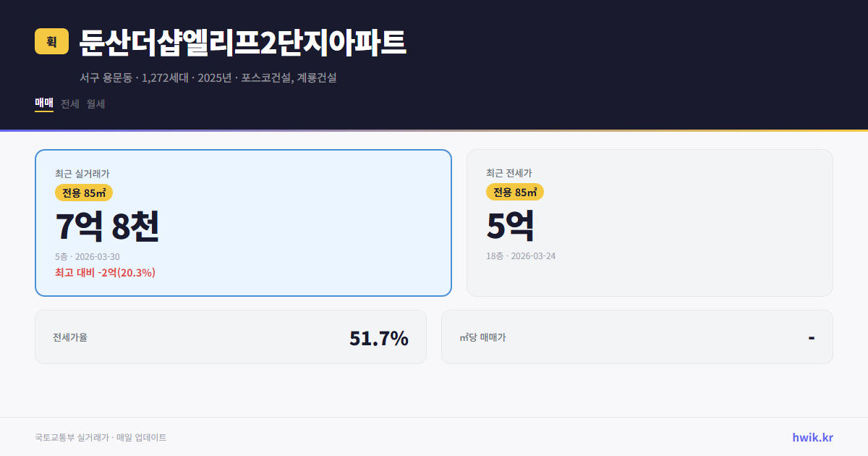The height and width of the screenshot is (456, 868).
Task: Click the 전용 85㎡ badge on the sale card
Action: click(x=83, y=193)
